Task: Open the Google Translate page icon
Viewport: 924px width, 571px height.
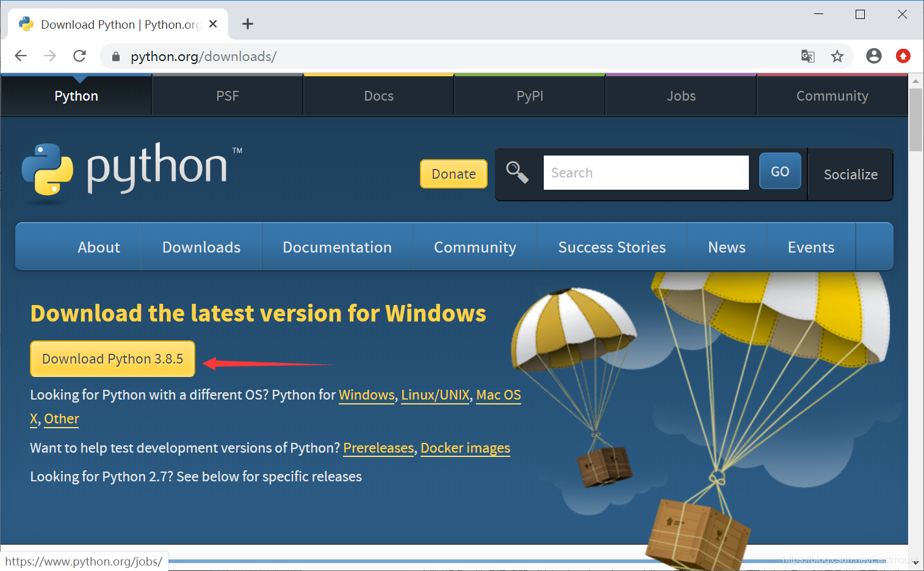Action: click(808, 56)
